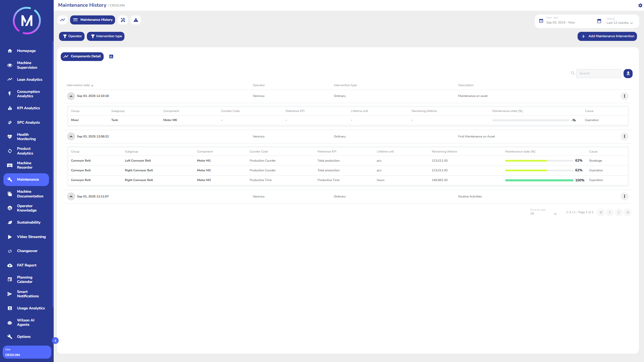The width and height of the screenshot is (644, 362).
Task: Toggle Components Detail view
Action: pyautogui.click(x=82, y=56)
